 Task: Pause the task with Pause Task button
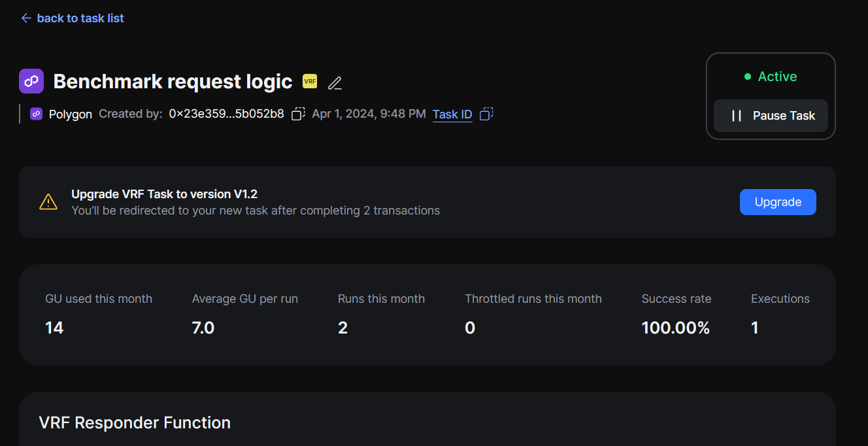771,116
